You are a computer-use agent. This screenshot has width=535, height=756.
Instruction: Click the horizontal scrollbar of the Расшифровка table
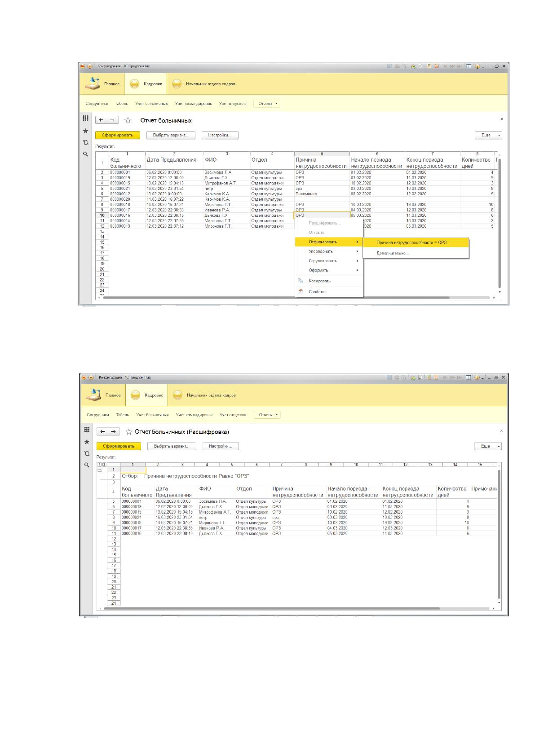(x=272, y=609)
